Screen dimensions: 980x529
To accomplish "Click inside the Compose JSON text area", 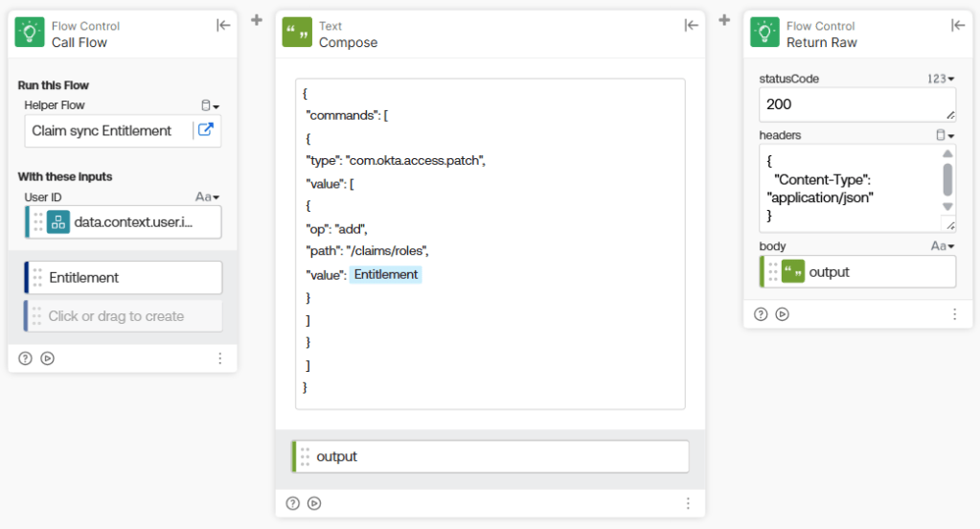I will click(x=490, y=243).
